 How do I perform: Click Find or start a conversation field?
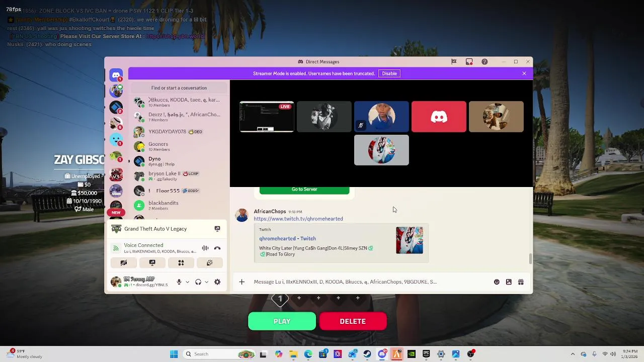(x=179, y=88)
